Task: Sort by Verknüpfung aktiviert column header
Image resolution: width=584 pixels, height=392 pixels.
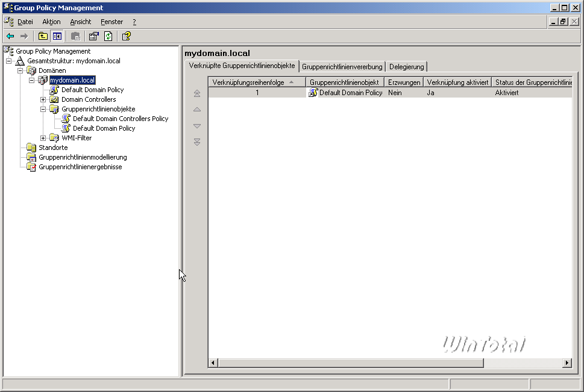Action: pos(457,82)
